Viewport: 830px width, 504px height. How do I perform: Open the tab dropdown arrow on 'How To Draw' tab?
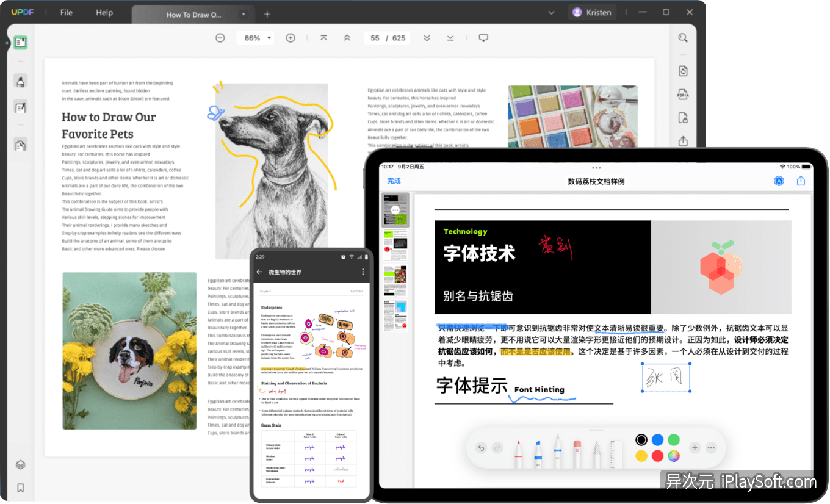(x=244, y=13)
